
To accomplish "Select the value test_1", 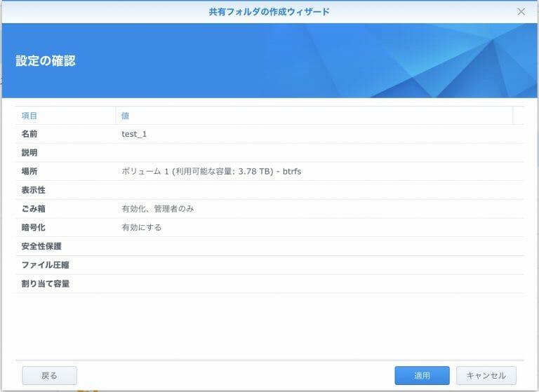I will tap(134, 135).
